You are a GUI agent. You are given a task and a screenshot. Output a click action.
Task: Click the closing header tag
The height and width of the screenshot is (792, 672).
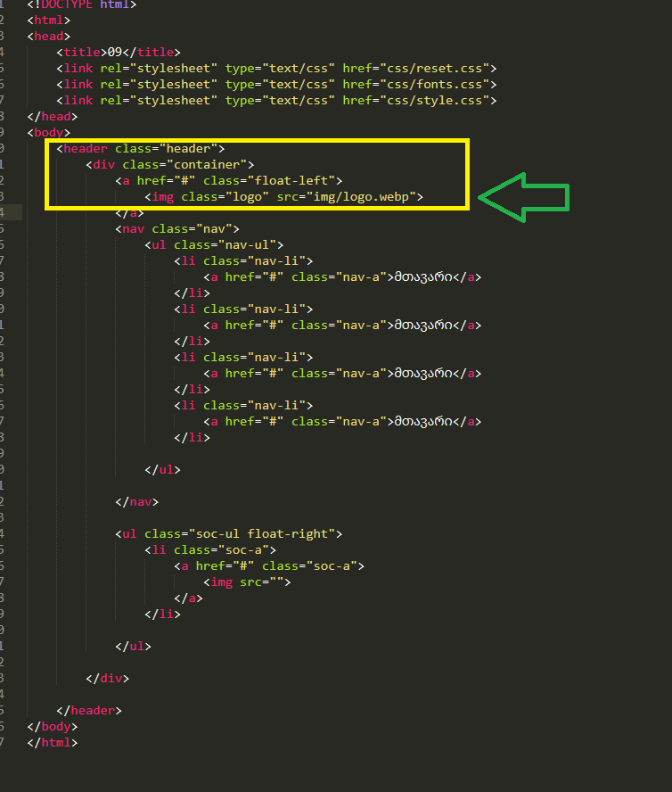[x=89, y=711]
